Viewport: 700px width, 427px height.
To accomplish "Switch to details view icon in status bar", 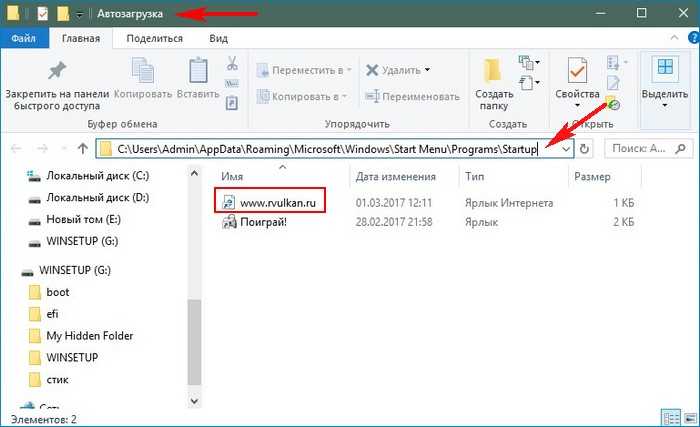I will pos(671,418).
